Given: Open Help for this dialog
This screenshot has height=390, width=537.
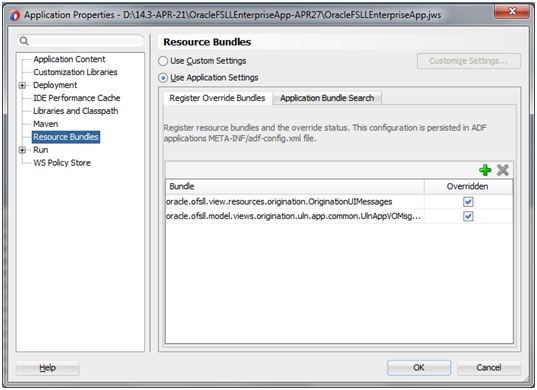Looking at the screenshot, I should pos(48,368).
